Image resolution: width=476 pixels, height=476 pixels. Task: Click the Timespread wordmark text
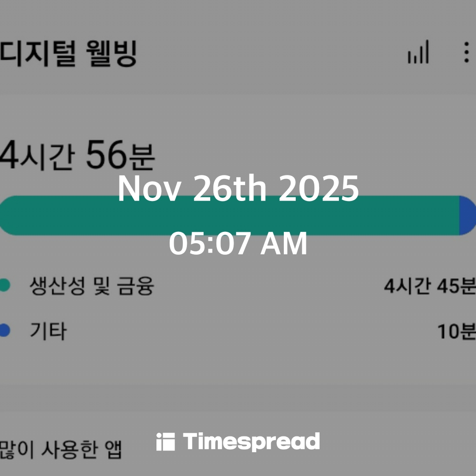[x=251, y=442]
